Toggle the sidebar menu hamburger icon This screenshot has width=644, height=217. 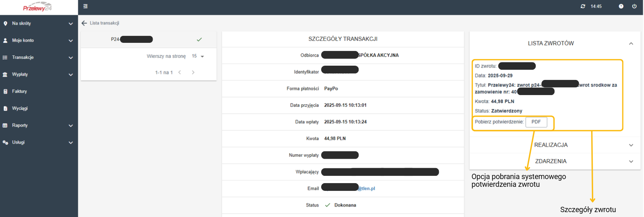[x=85, y=7]
